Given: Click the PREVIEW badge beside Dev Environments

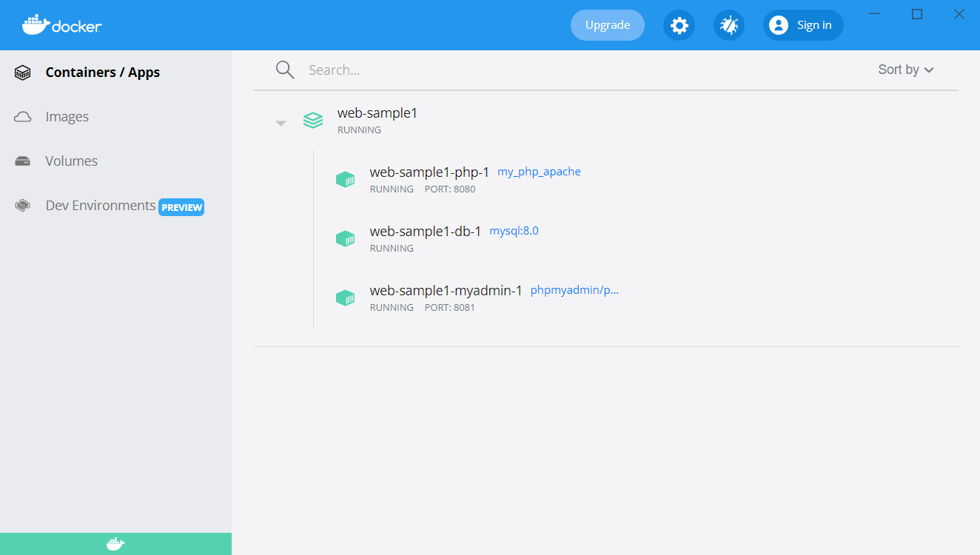Looking at the screenshot, I should [x=181, y=207].
